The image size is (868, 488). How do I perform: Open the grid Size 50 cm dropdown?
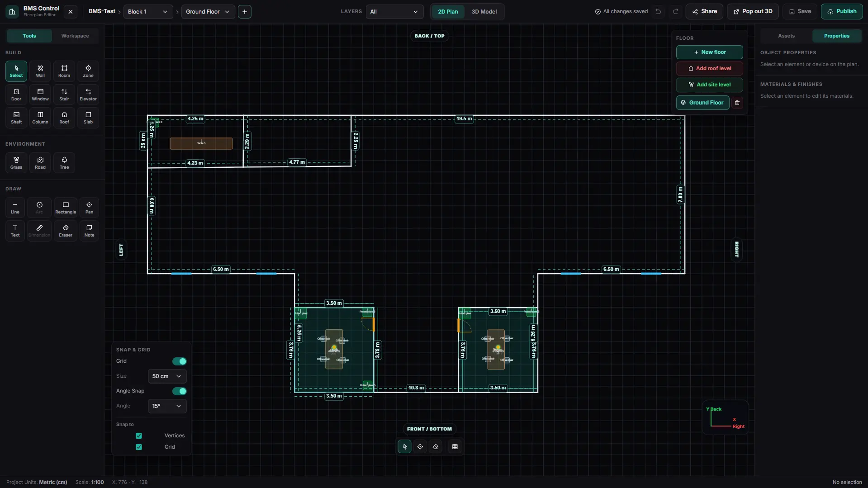point(167,376)
